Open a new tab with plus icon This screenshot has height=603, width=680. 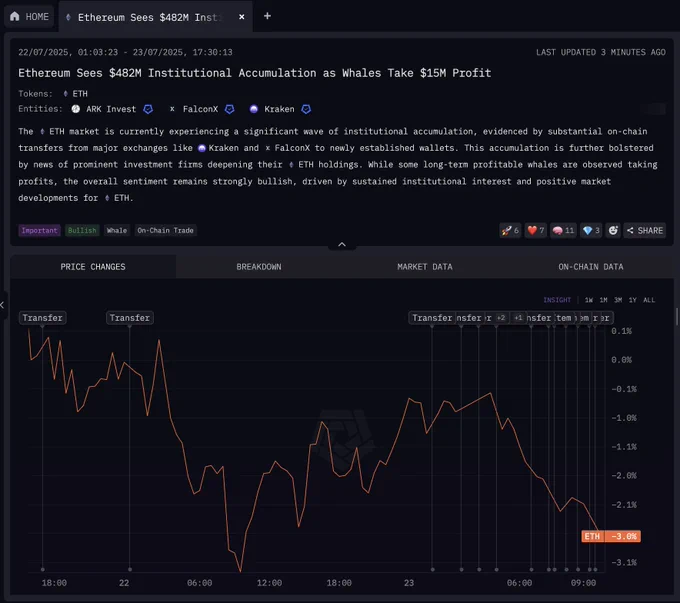tap(267, 16)
